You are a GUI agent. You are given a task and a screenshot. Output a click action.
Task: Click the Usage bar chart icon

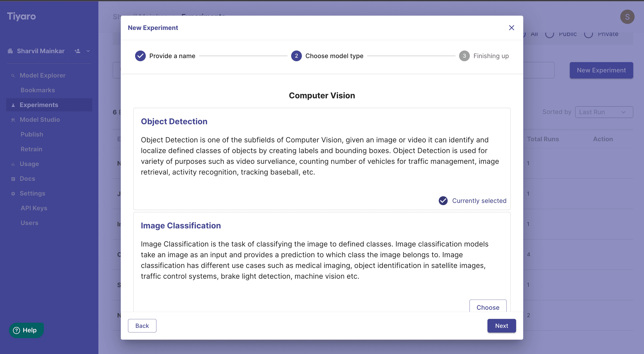pos(13,164)
